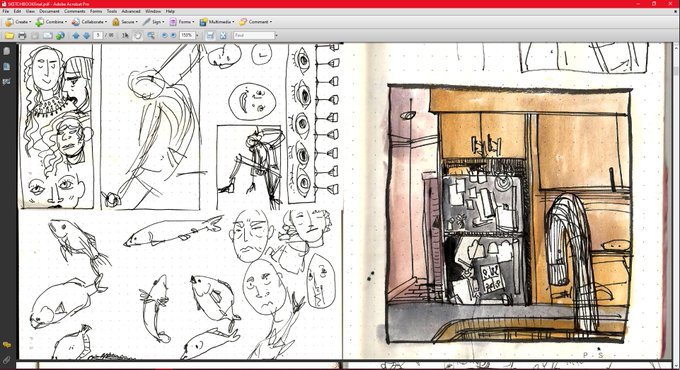Open the Comments menu
680x370 pixels.
tap(75, 11)
